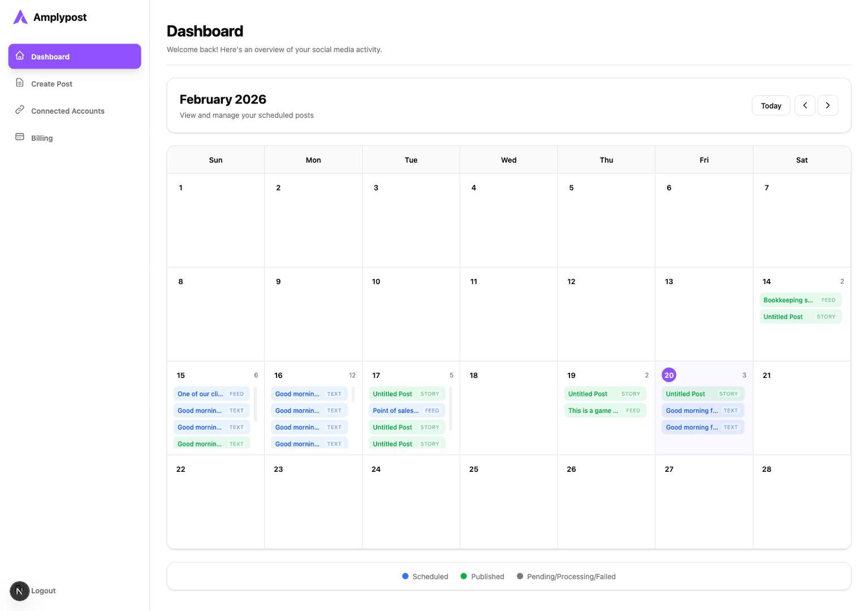This screenshot has height=611, width=868.
Task: Click the Dashboard home icon
Action: [x=20, y=56]
